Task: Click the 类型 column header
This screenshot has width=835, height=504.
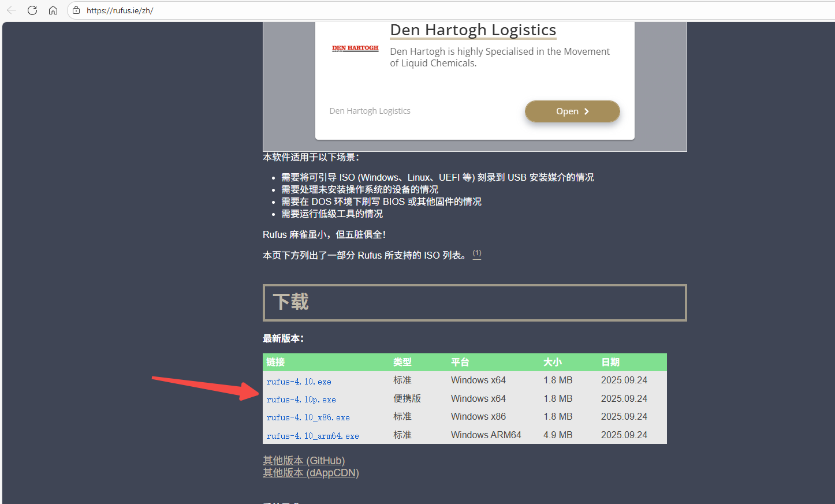Action: (x=402, y=362)
